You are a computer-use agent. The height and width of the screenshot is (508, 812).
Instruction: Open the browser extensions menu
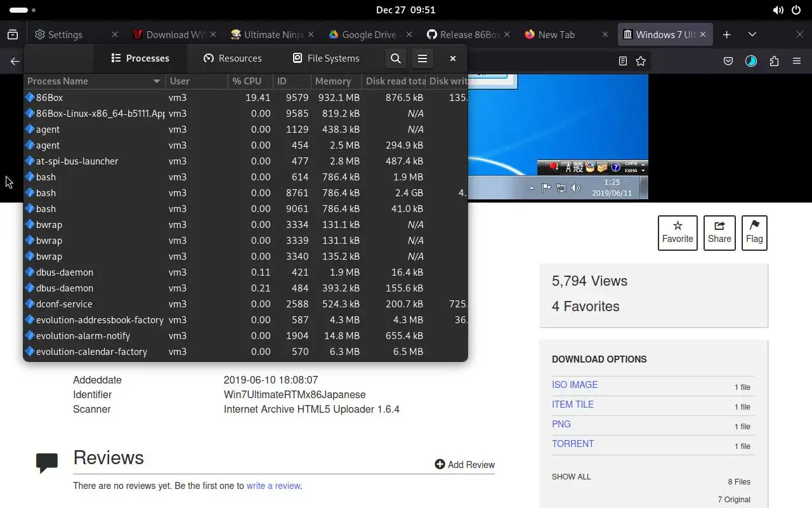pos(774,62)
